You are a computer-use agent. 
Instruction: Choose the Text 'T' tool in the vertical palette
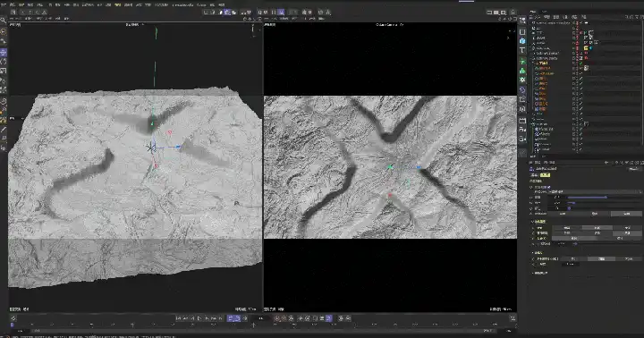point(522,50)
